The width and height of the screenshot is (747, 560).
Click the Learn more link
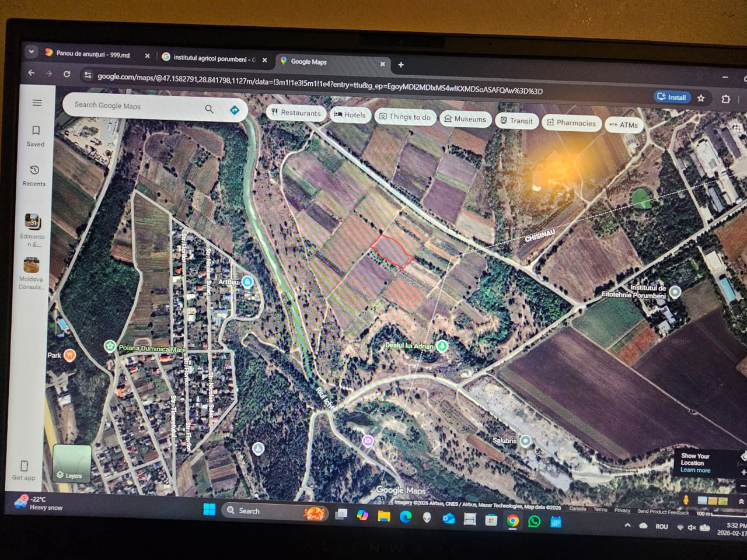[695, 470]
